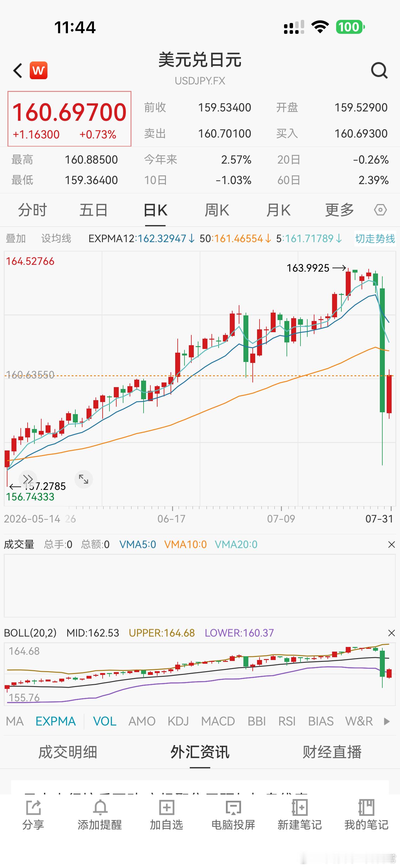Open chart settings hexagon icon

coord(380,210)
